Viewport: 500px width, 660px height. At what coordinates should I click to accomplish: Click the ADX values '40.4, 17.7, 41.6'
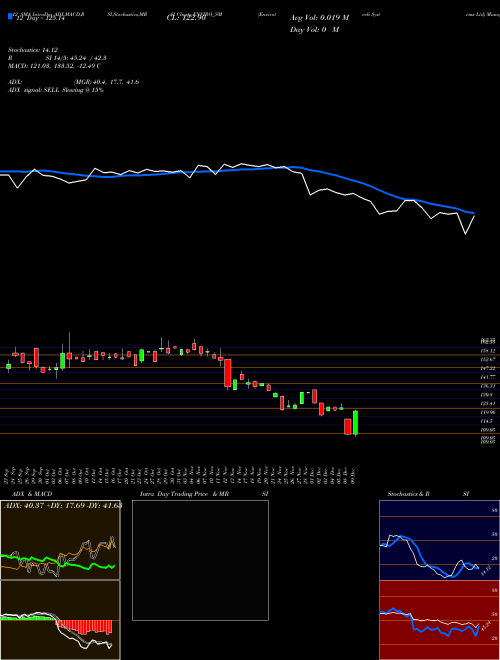tap(115, 82)
